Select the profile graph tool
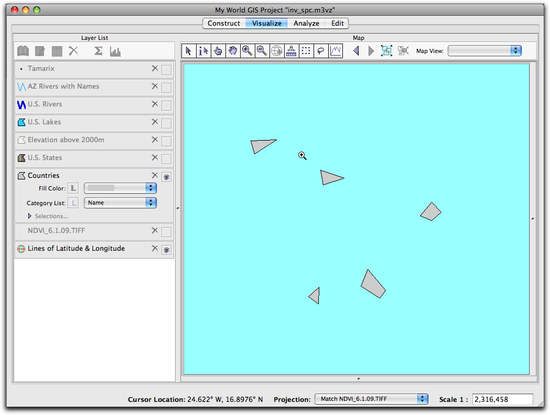Viewport: 550px width, 415px height. click(x=335, y=51)
